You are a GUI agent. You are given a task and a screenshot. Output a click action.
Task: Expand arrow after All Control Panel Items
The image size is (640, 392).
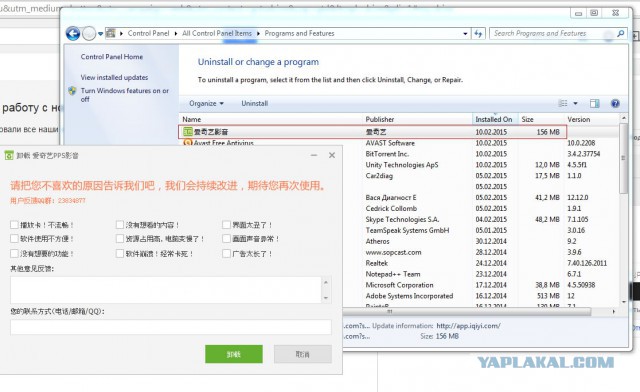click(258, 34)
